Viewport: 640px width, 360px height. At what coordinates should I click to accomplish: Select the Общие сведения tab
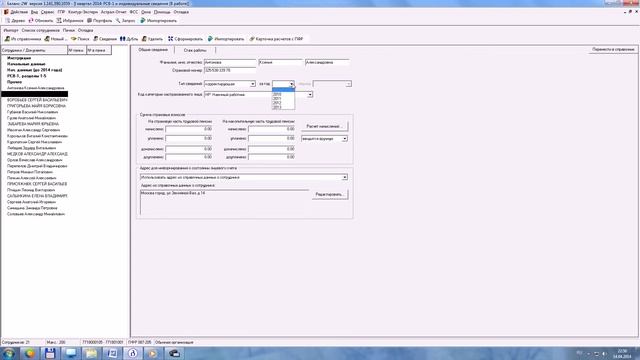pos(153,50)
